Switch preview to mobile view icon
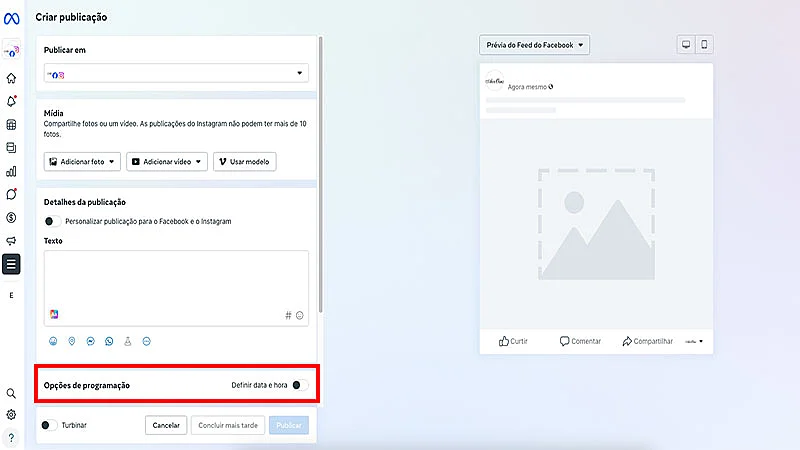800x450 pixels. coord(704,45)
